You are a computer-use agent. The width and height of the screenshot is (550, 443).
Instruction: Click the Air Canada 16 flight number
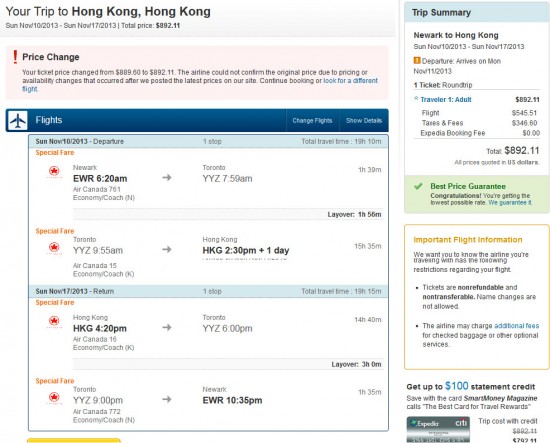click(x=95, y=339)
